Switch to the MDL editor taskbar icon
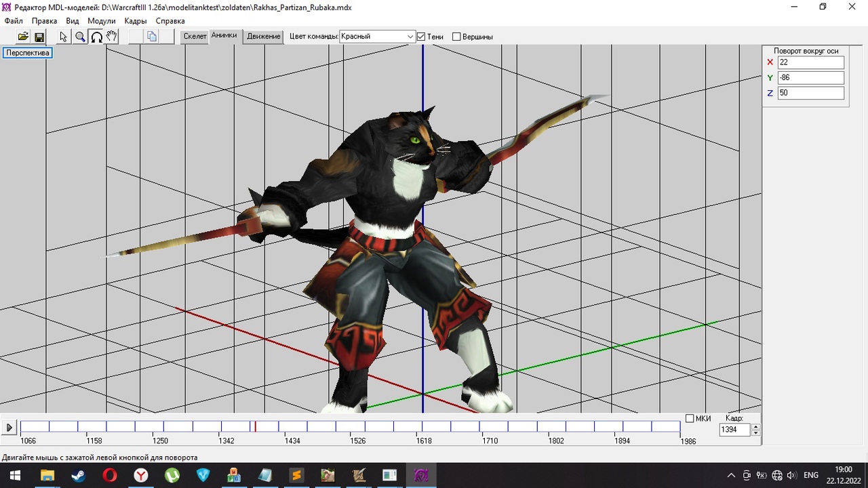Screen dimensions: 868x488 (x=421, y=475)
